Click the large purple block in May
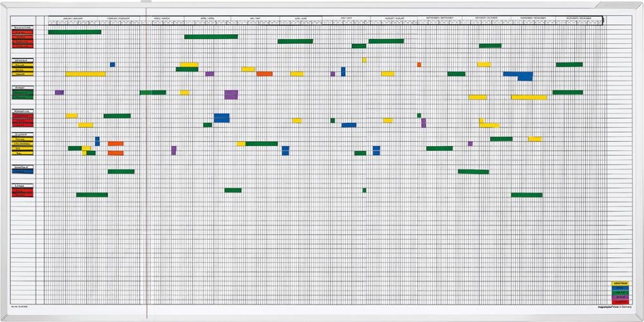This screenshot has width=644, height=322. 231,95
